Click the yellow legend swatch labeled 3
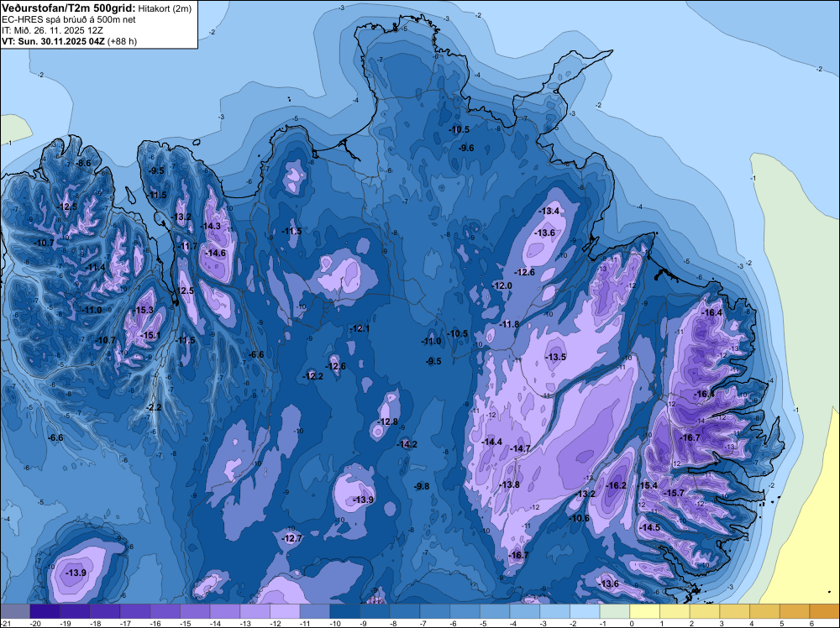Viewport: 840px width, 628px height. click(x=735, y=611)
